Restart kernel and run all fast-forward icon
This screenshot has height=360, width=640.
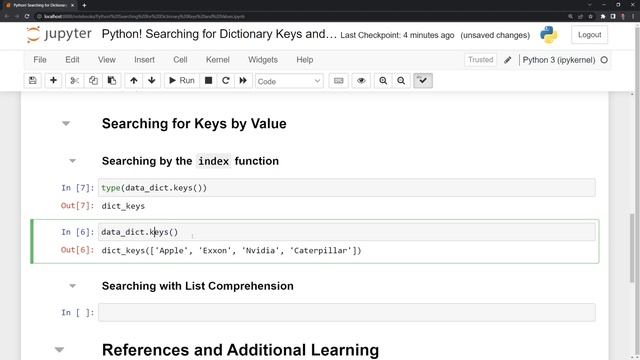click(x=243, y=81)
